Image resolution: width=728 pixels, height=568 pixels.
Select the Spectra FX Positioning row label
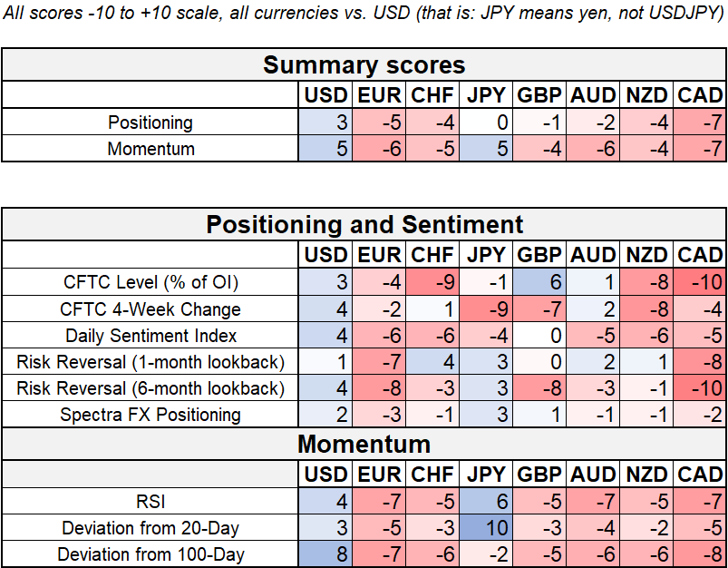pyautogui.click(x=150, y=415)
